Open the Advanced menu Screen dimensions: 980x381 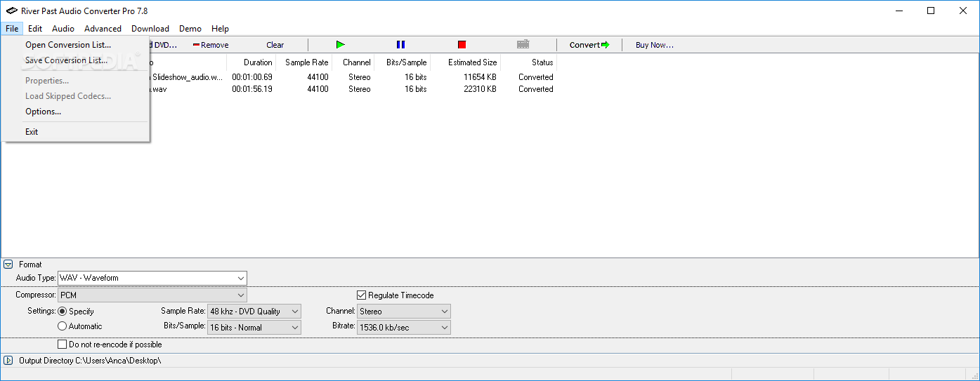[x=103, y=29]
